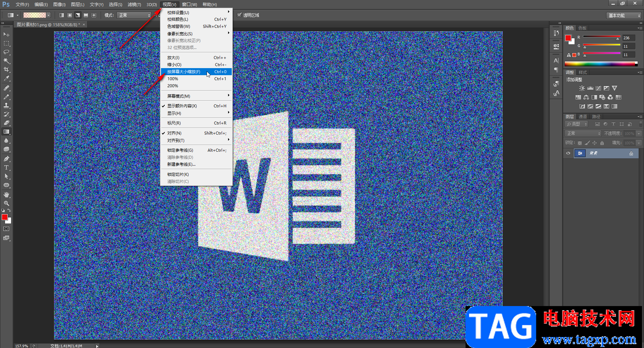
Task: Add Brightness/Contrast adjustment
Action: coord(582,88)
